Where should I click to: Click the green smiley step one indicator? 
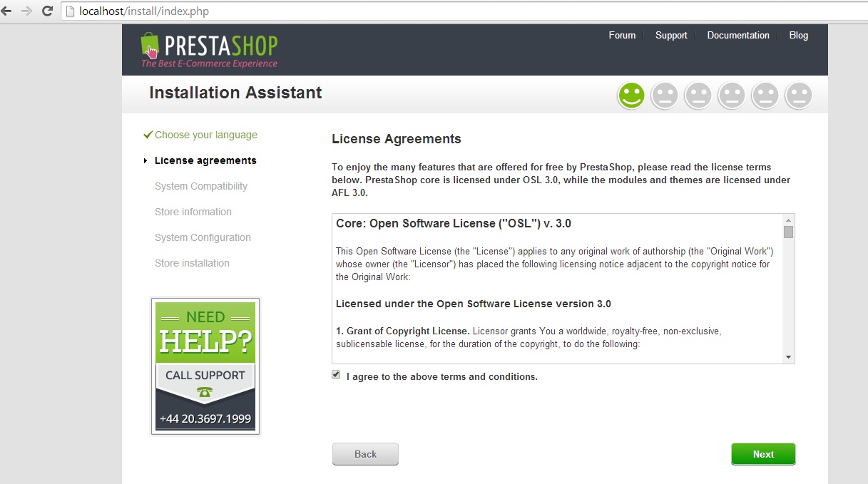coord(631,96)
